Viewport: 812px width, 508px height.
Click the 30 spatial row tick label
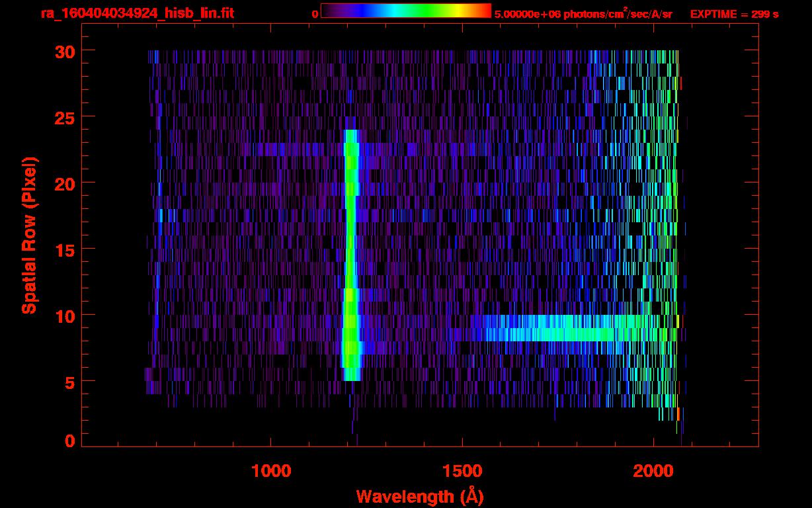click(x=64, y=51)
